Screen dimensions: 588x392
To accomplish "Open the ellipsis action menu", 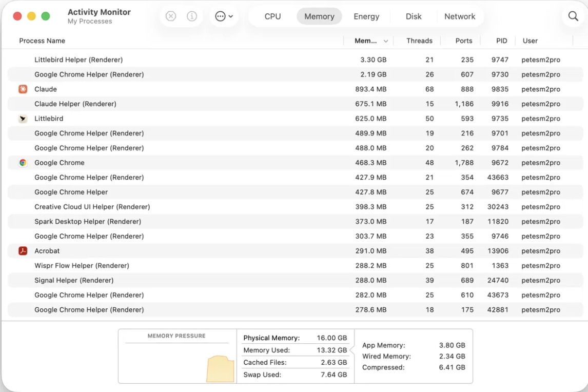I will pos(224,16).
